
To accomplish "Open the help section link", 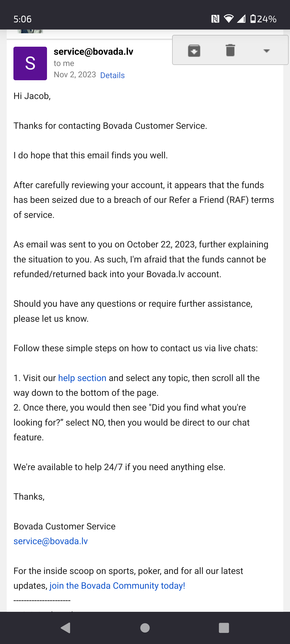I will (82, 378).
